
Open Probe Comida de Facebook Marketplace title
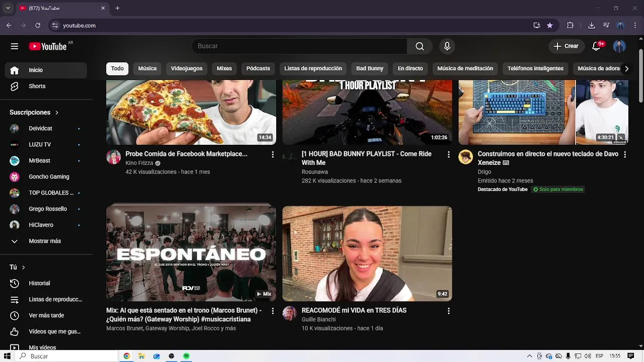(x=186, y=154)
